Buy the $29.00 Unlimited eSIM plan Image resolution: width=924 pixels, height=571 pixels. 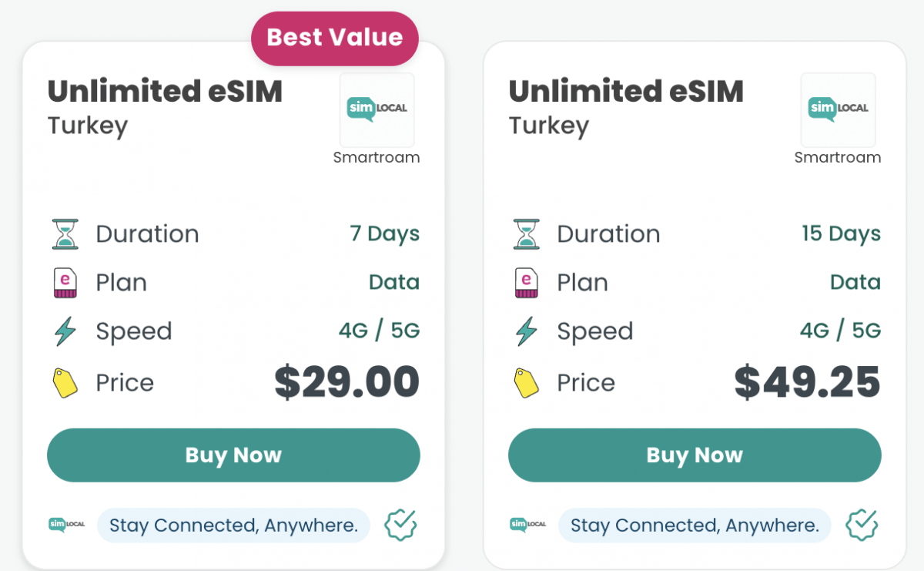[233, 455]
